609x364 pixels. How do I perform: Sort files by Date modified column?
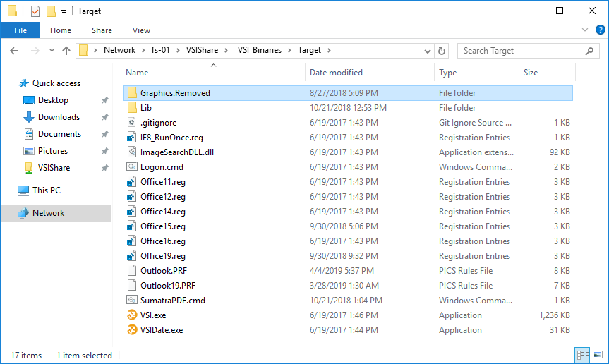[336, 73]
